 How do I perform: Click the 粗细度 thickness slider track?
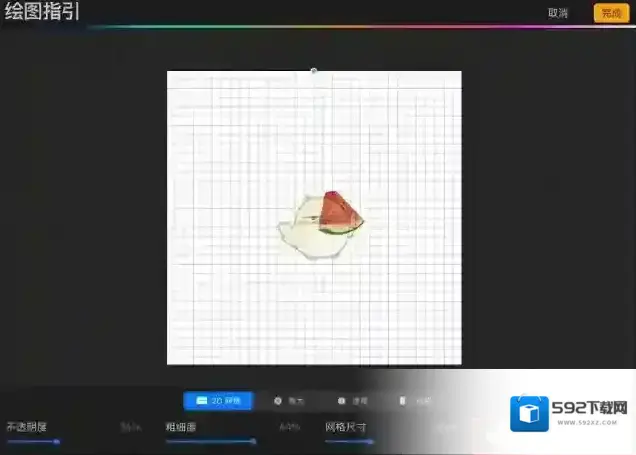pyautogui.click(x=210, y=441)
